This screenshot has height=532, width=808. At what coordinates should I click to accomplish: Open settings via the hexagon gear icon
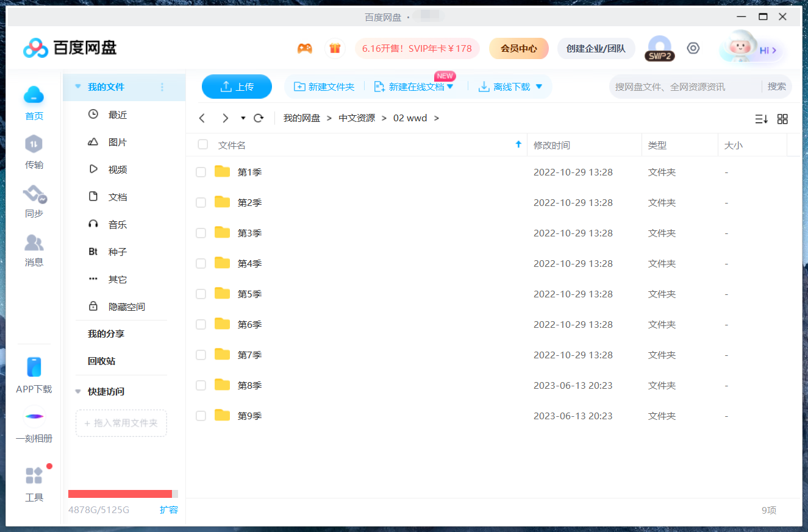[x=693, y=48]
